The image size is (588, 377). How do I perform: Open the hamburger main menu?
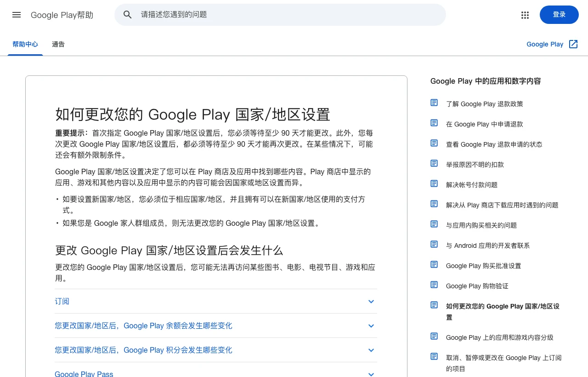[17, 15]
